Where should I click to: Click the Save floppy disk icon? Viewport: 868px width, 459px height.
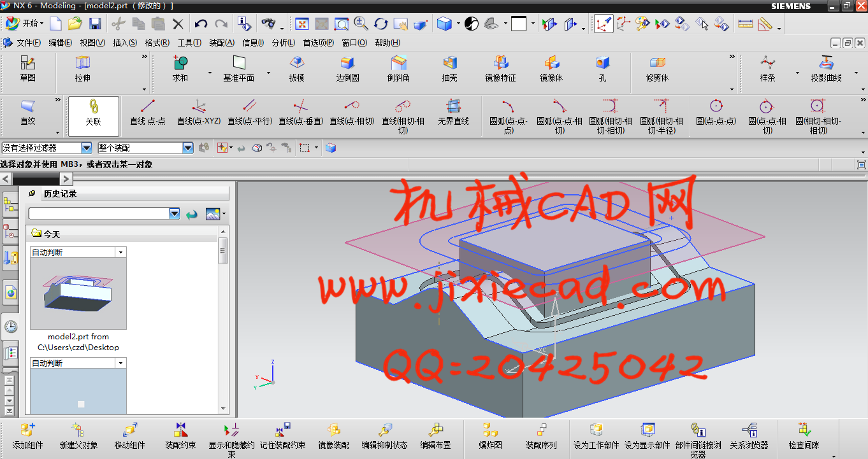click(x=95, y=24)
